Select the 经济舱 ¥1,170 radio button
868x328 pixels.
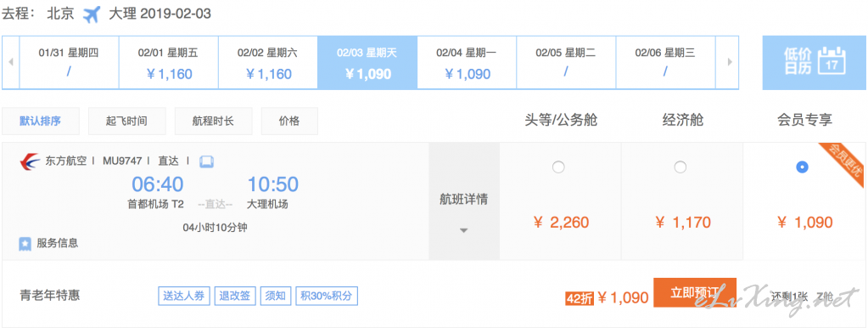680,167
